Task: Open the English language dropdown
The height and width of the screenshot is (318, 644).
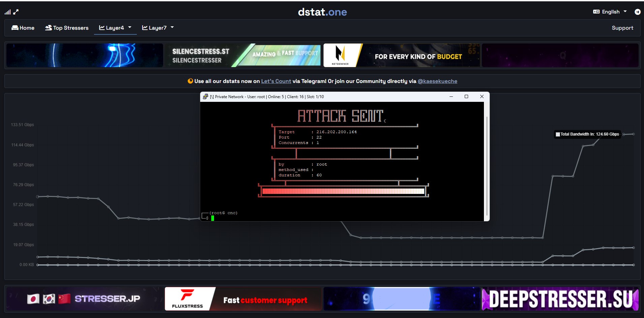Action: (x=611, y=12)
